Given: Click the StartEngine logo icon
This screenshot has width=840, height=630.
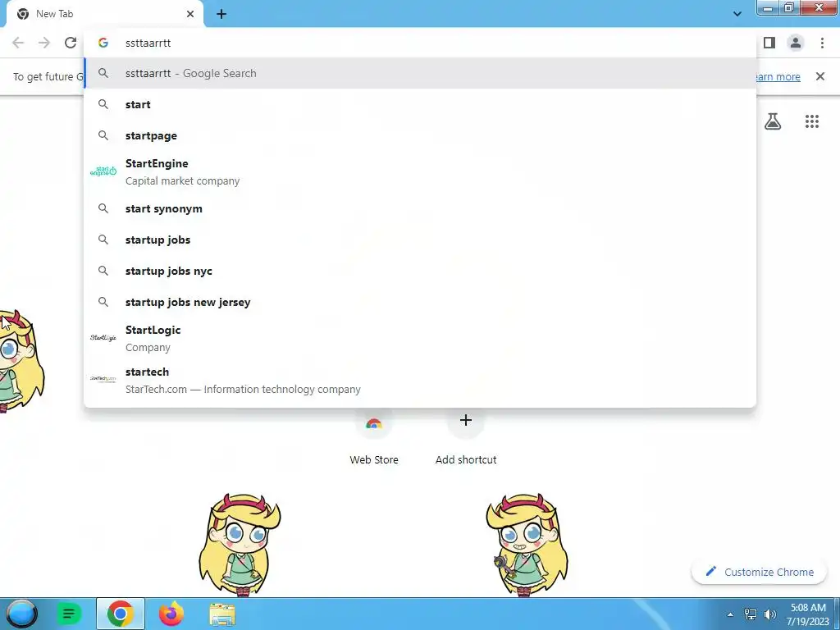Looking at the screenshot, I should pos(103,171).
